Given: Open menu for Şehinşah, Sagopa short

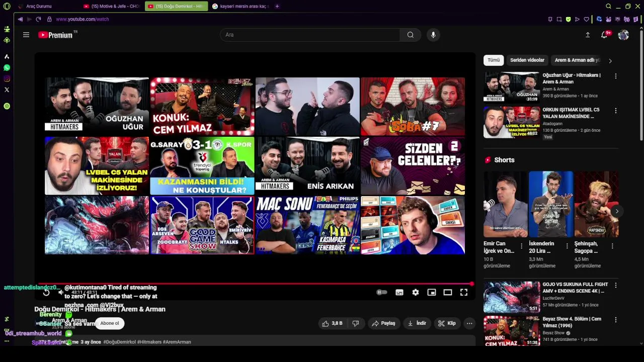Looking at the screenshot, I should [x=612, y=246].
